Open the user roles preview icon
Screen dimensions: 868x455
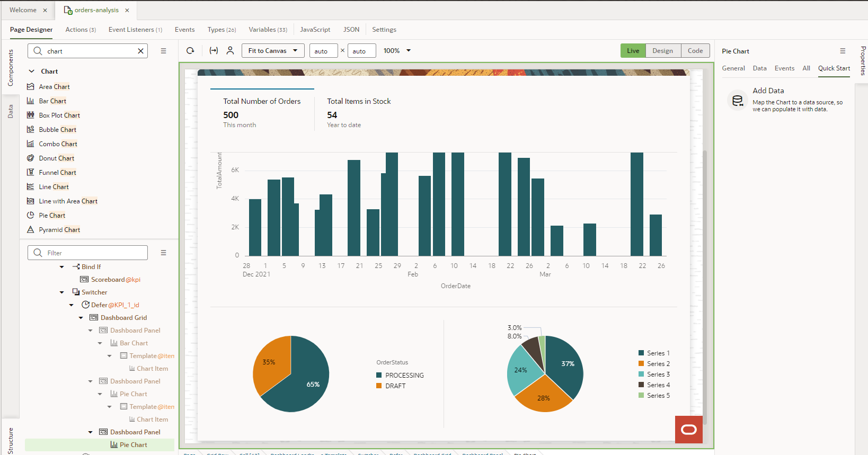coord(230,51)
